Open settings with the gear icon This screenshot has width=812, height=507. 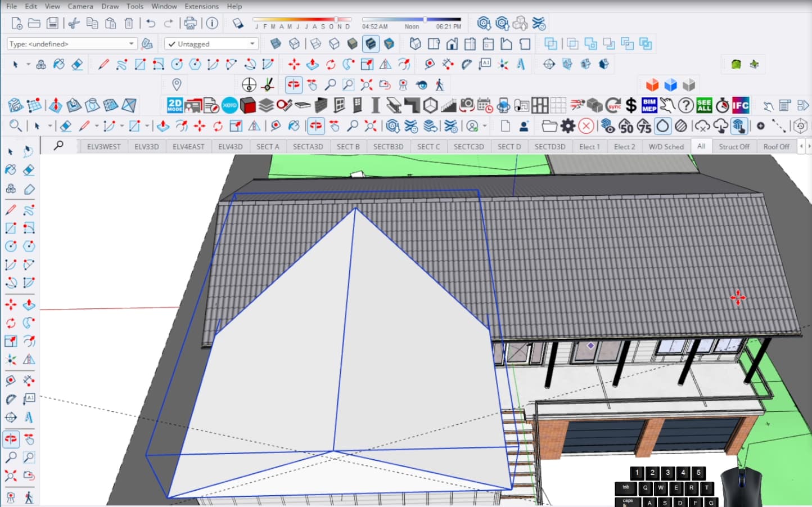click(x=568, y=126)
